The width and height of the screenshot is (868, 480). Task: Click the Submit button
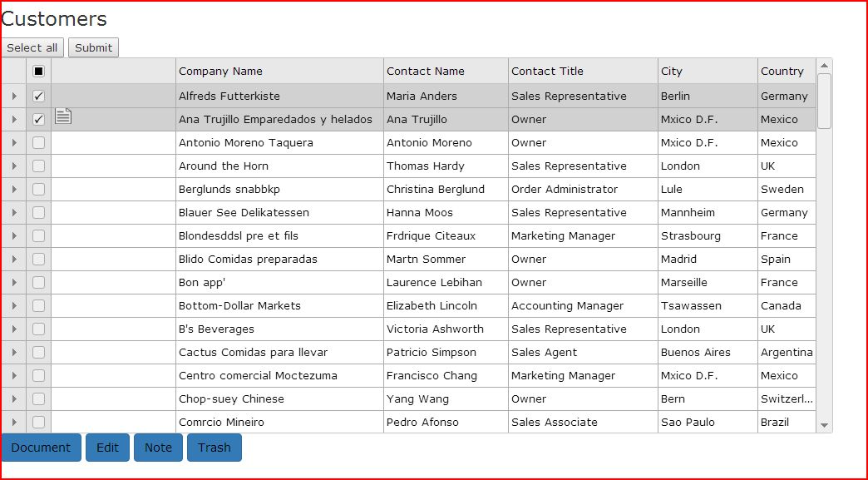coord(93,47)
